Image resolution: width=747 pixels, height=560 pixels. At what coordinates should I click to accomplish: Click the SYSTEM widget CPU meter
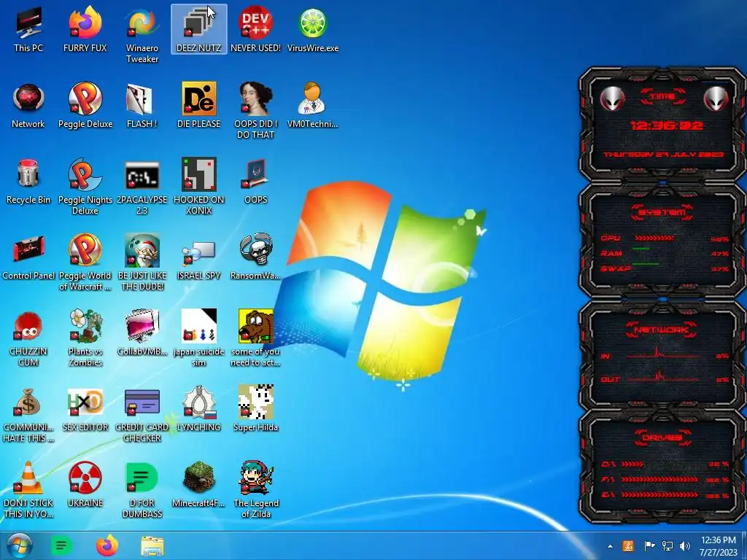(x=665, y=238)
